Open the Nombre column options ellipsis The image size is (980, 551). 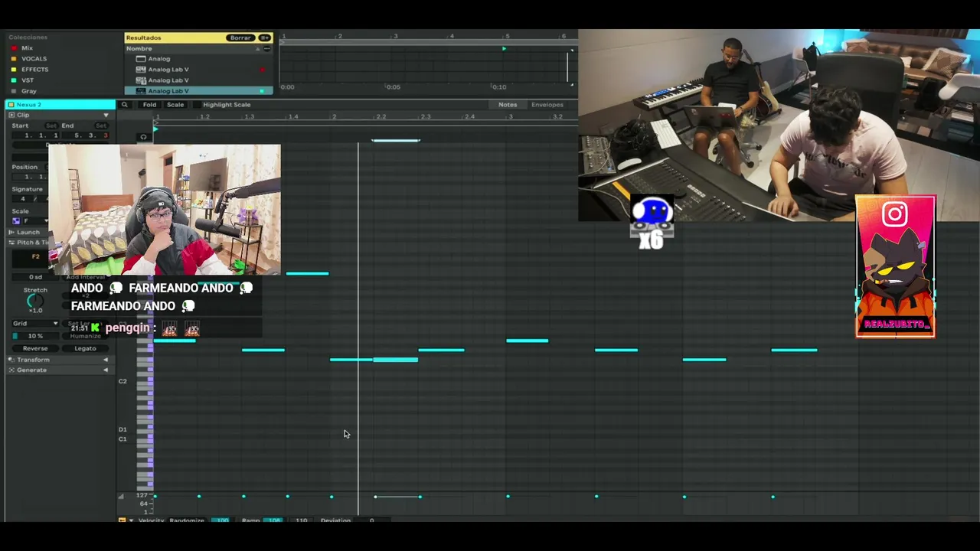click(x=266, y=48)
